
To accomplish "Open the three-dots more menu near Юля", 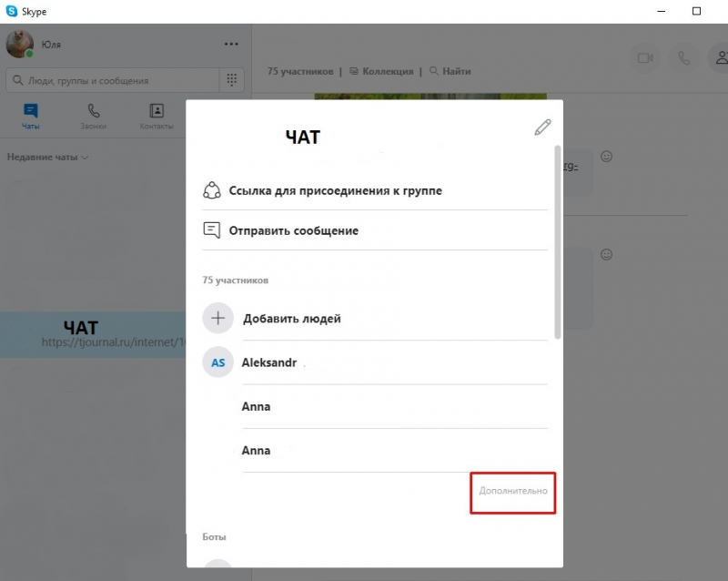I will [231, 44].
